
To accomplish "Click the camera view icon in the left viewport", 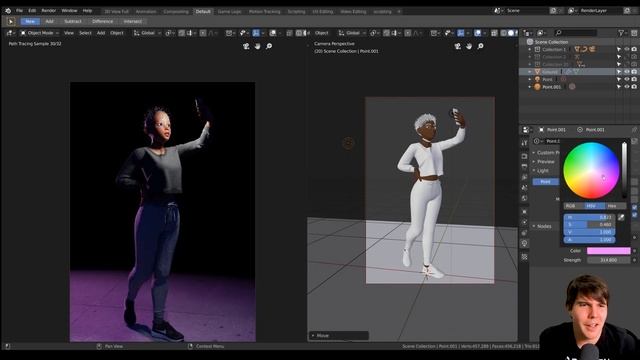I will 246,46.
